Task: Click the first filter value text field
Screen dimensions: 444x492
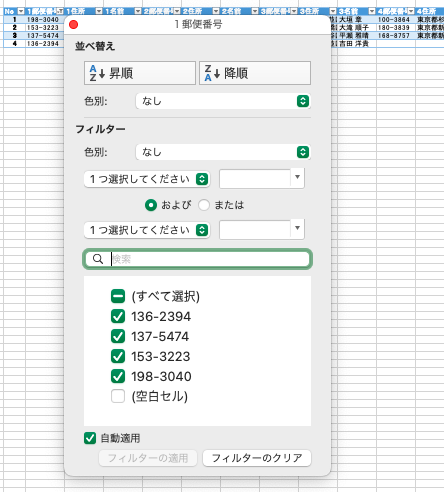Action: click(255, 179)
